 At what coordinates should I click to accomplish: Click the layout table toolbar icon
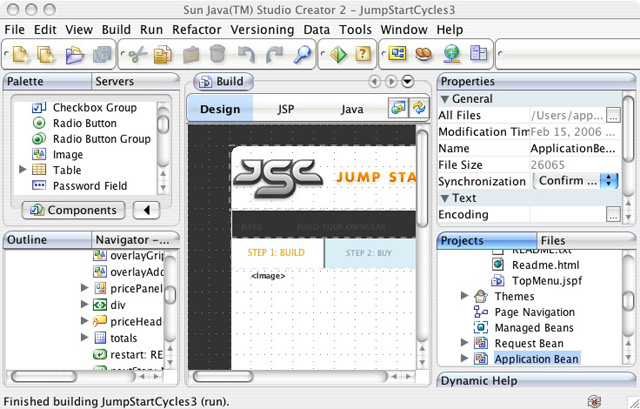478,53
